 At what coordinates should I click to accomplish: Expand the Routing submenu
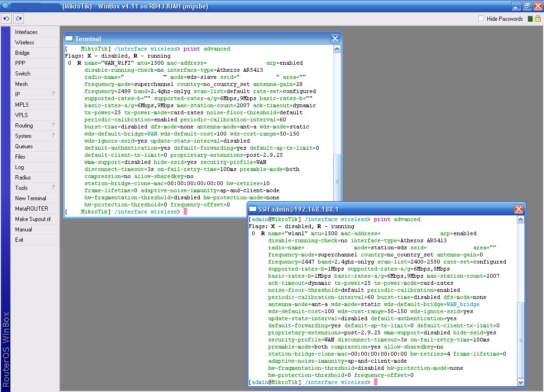coord(34,126)
